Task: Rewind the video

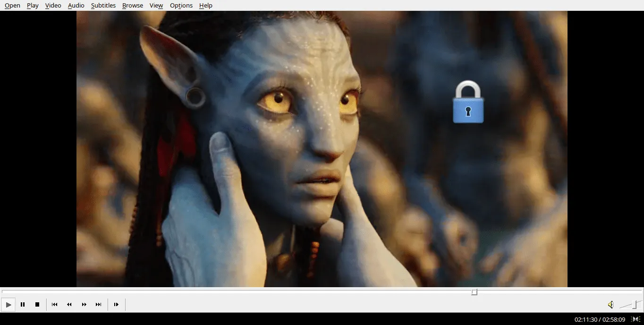Action: (69, 305)
